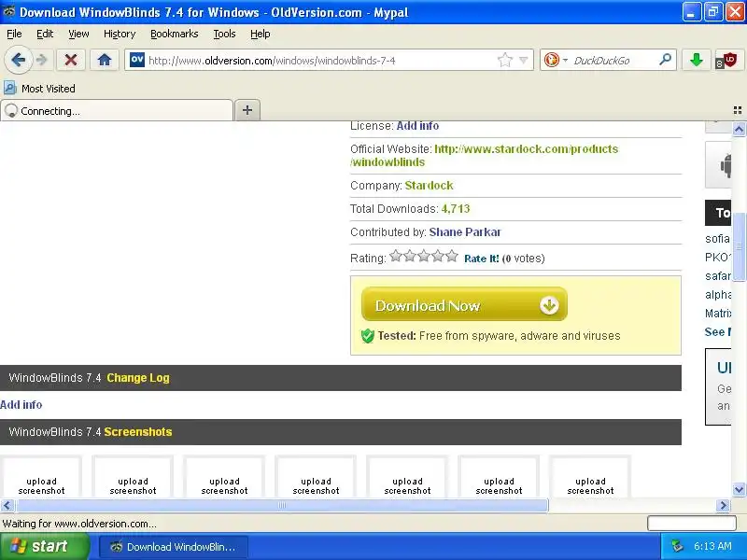Viewport: 747px width, 560px height.
Task: Open the Tools menu
Action: [x=224, y=34]
